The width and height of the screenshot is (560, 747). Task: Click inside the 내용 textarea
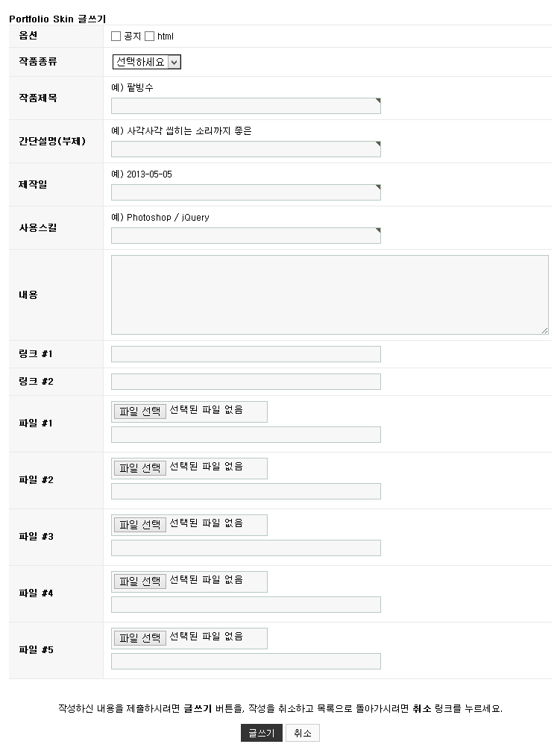[329, 294]
